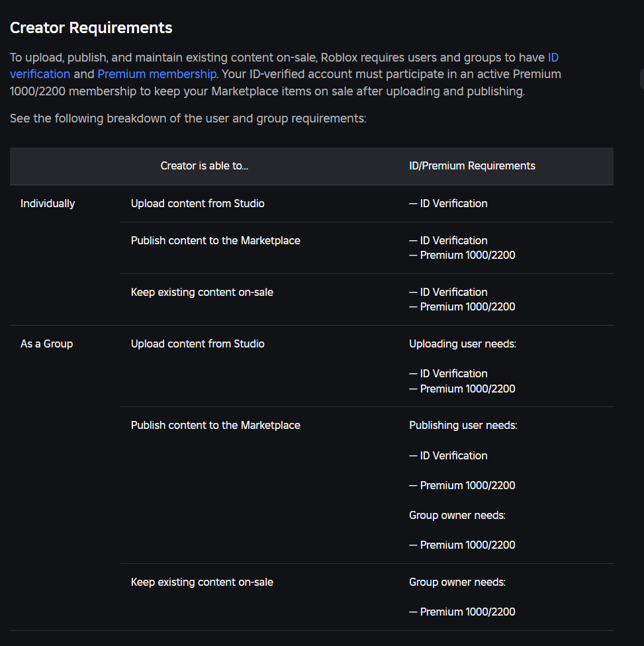Click Publish content to the Marketplace under Individually
Viewport: 644px width, 646px height.
[215, 241]
